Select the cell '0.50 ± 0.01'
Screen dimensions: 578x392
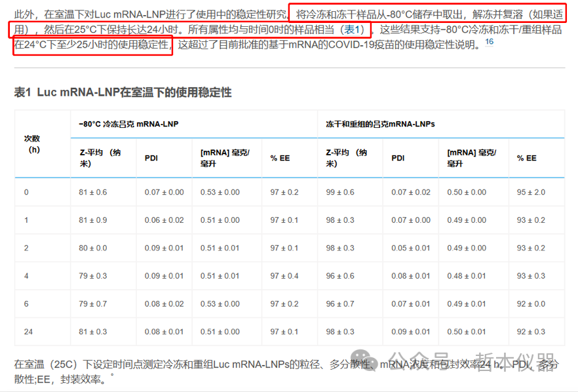tap(467, 332)
